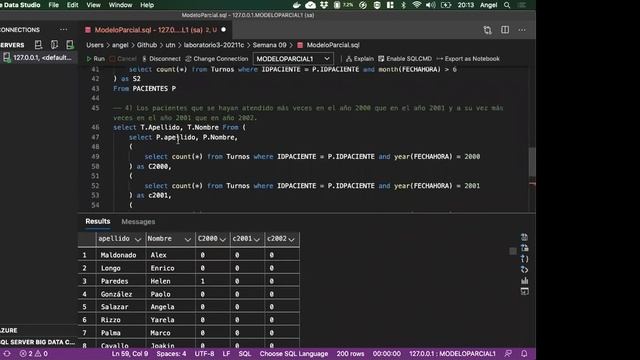The height and width of the screenshot is (360, 640).
Task: Click the Bluetooth icon in menu bar
Action: coord(403,5)
